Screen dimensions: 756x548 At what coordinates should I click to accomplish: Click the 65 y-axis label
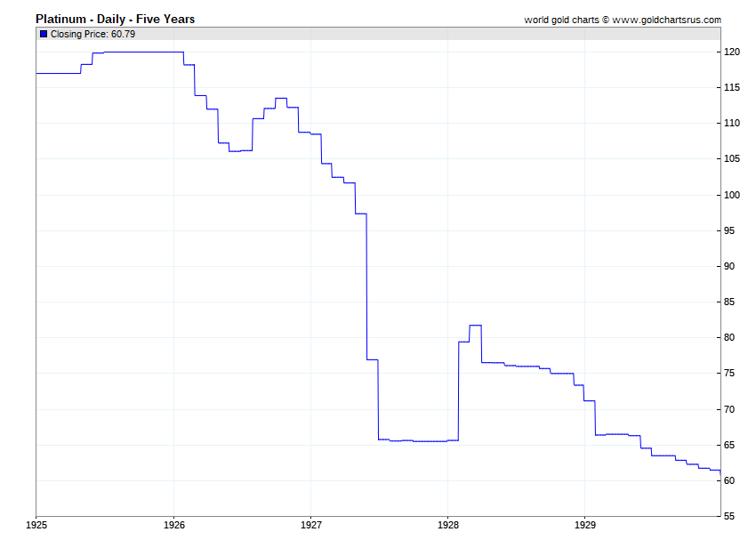[729, 446]
